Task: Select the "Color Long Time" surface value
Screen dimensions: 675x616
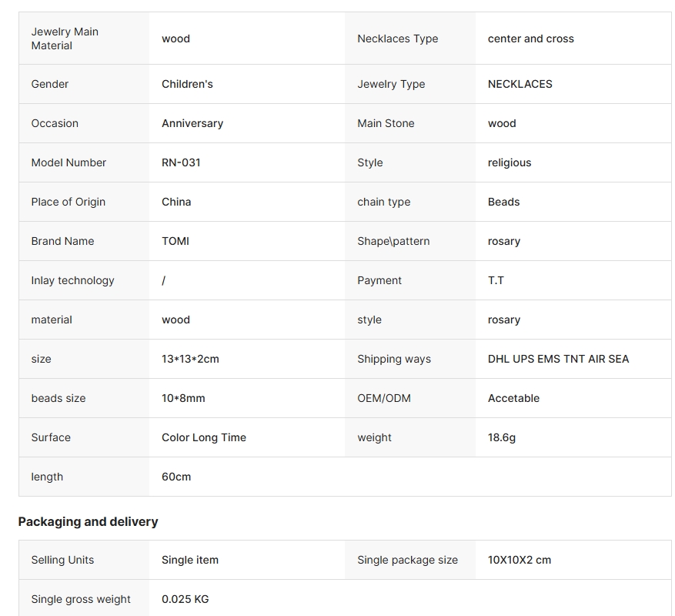Action: tap(204, 437)
